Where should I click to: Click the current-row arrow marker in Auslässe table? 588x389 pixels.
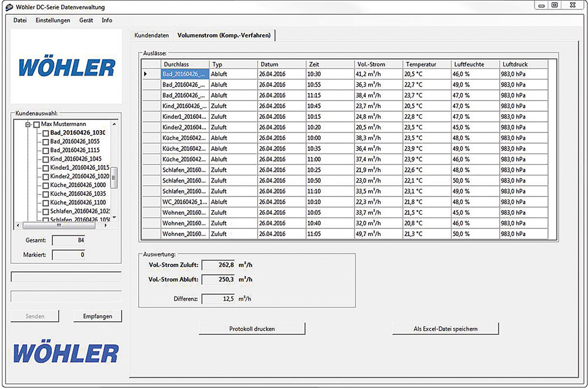click(x=145, y=74)
